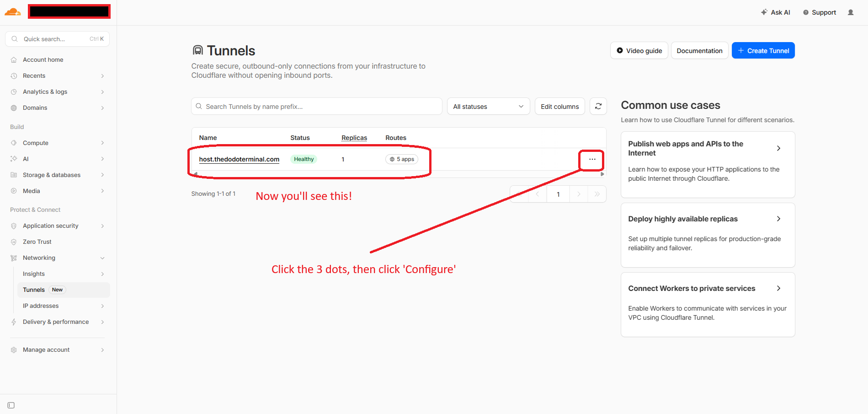Click the Name column header

pyautogui.click(x=208, y=138)
